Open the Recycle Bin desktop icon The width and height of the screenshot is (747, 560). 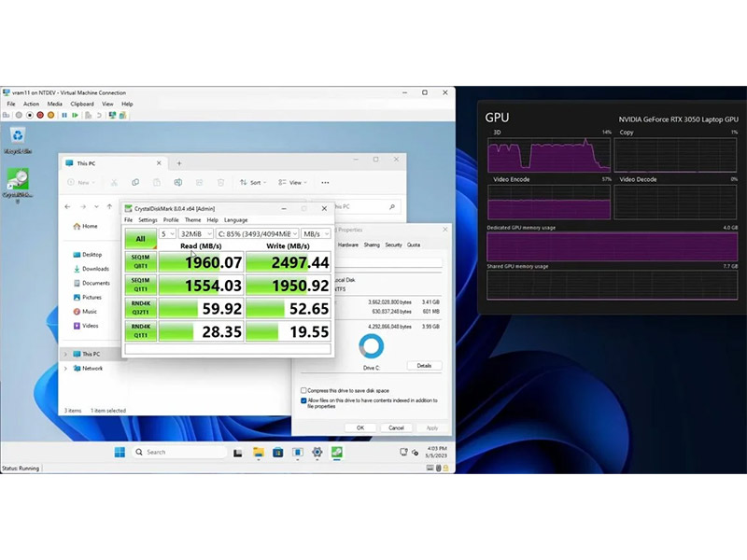pyautogui.click(x=18, y=141)
